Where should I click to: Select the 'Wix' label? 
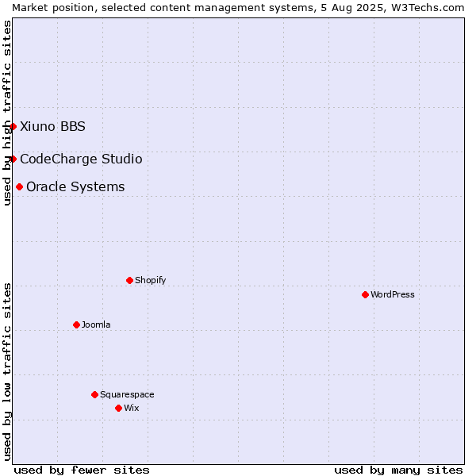[132, 408]
